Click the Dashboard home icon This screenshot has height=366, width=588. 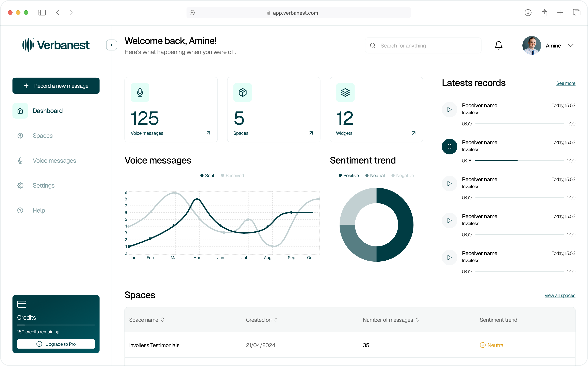click(x=20, y=111)
